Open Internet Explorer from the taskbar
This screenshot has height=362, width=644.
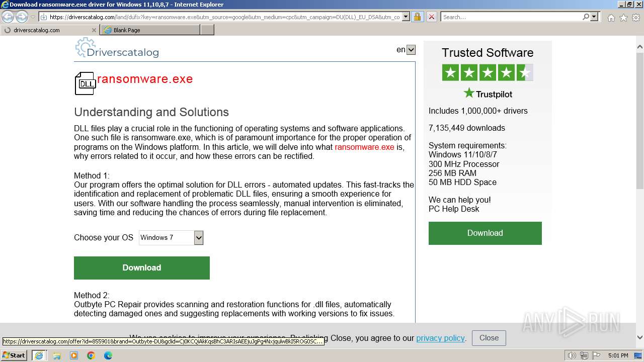(39, 355)
